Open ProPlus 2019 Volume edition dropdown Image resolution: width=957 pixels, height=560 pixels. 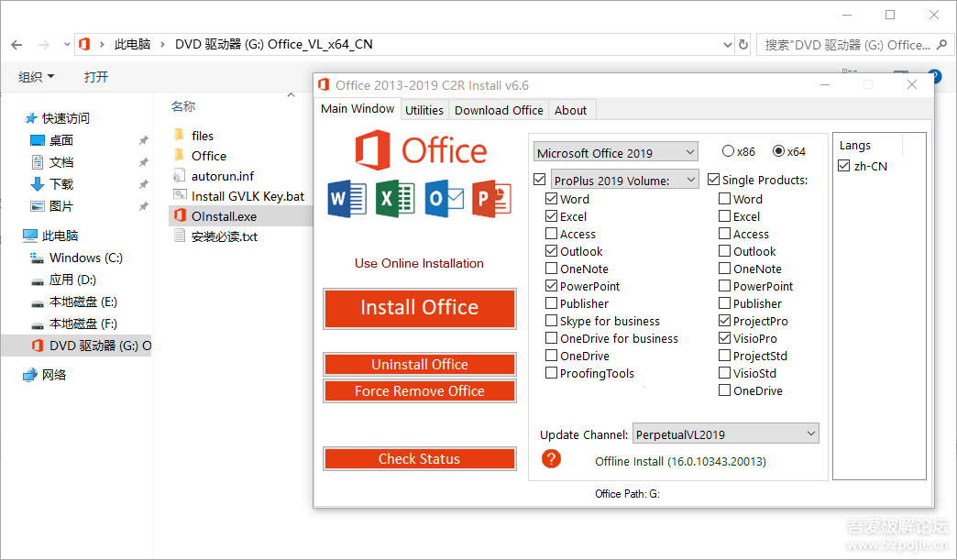point(625,180)
